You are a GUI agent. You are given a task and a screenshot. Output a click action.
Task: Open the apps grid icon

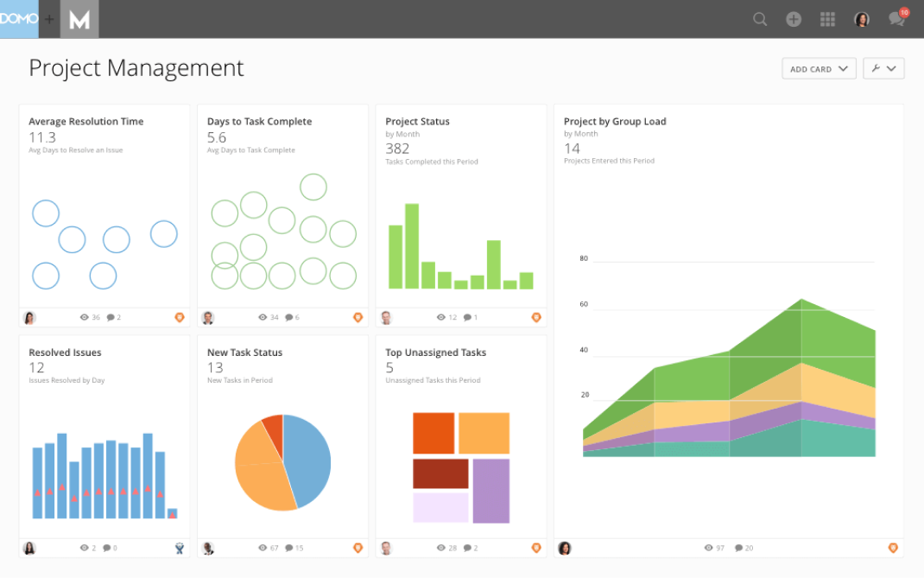click(x=828, y=20)
